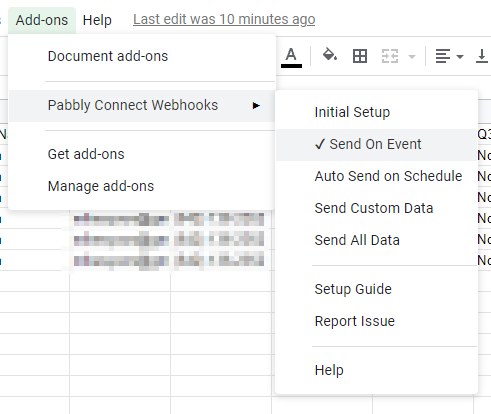
Task: Select Initial Setup in submenu
Action: tap(377, 112)
